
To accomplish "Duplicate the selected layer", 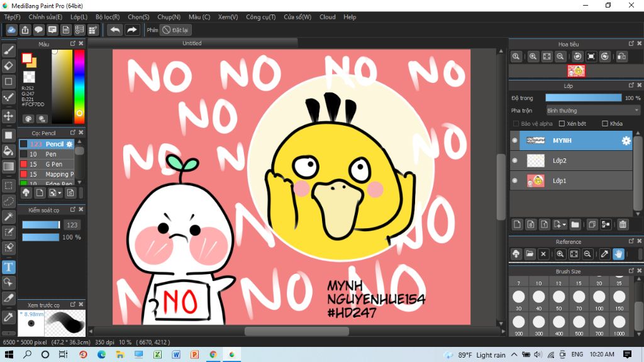I will pos(592,224).
